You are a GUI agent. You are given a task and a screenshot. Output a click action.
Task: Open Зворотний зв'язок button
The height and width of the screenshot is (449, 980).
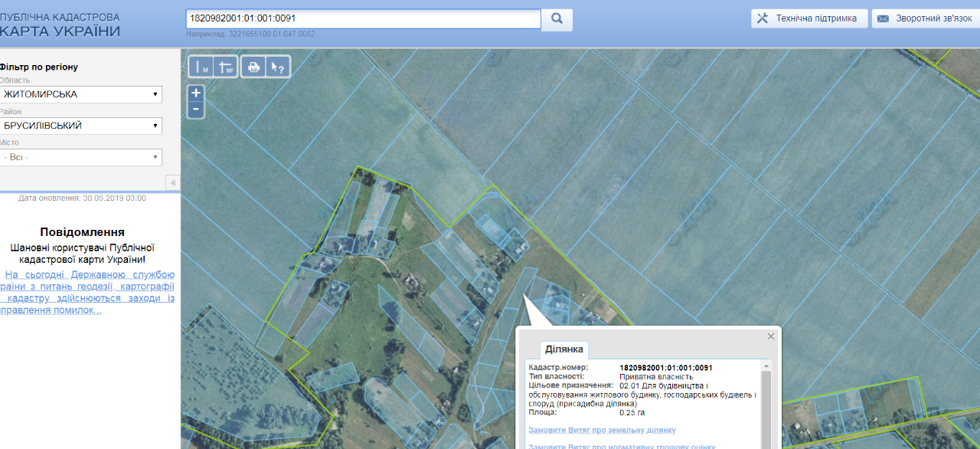coord(925,18)
